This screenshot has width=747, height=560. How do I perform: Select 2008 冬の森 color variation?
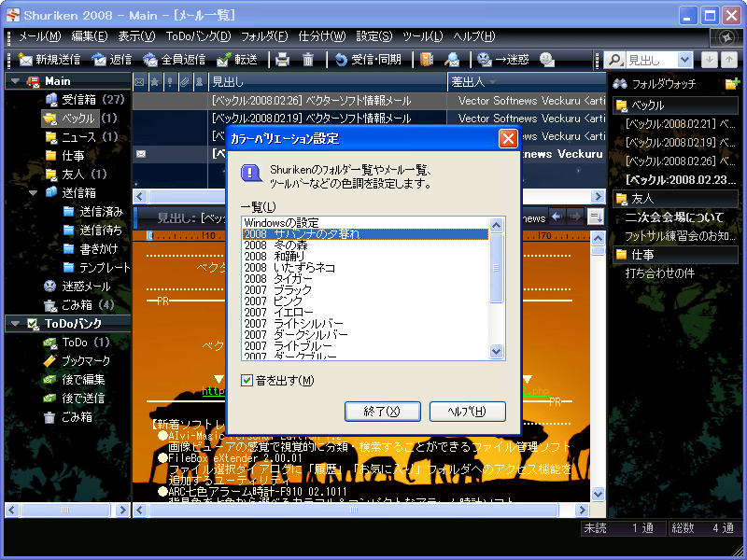point(365,245)
